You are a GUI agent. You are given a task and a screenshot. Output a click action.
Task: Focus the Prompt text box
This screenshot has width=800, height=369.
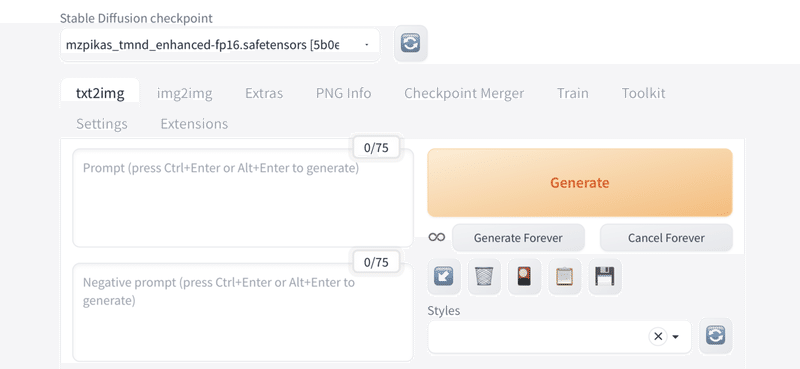(243, 198)
